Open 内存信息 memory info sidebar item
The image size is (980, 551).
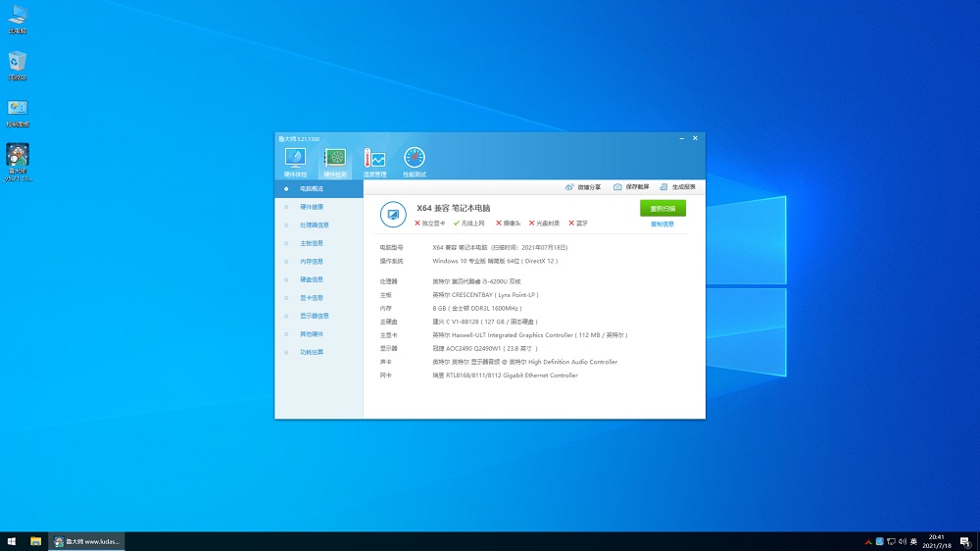click(x=312, y=261)
